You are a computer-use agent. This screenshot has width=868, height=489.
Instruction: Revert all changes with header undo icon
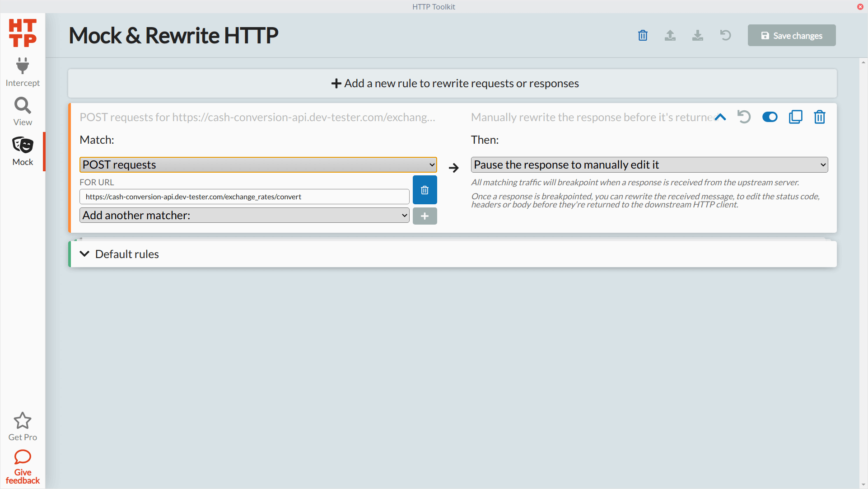pyautogui.click(x=725, y=35)
